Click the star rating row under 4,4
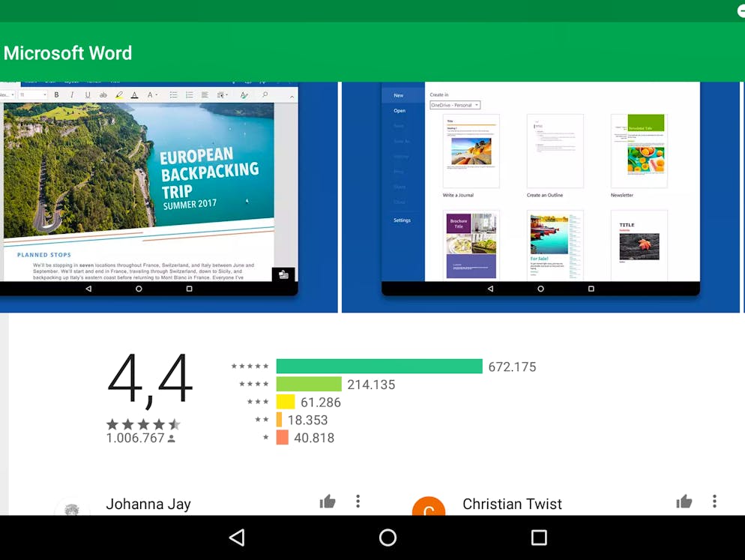The width and height of the screenshot is (745, 560). pos(143,424)
